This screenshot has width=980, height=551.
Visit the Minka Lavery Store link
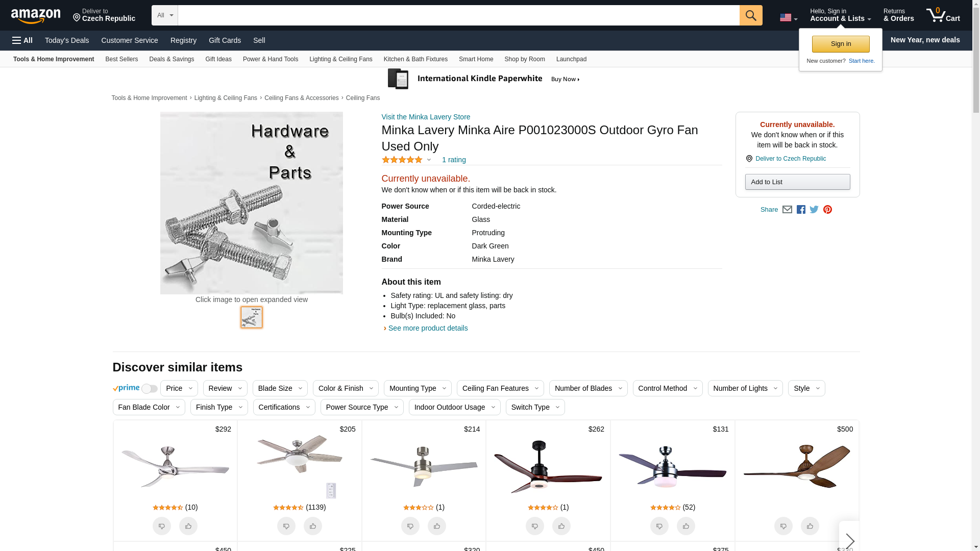pyautogui.click(x=426, y=117)
